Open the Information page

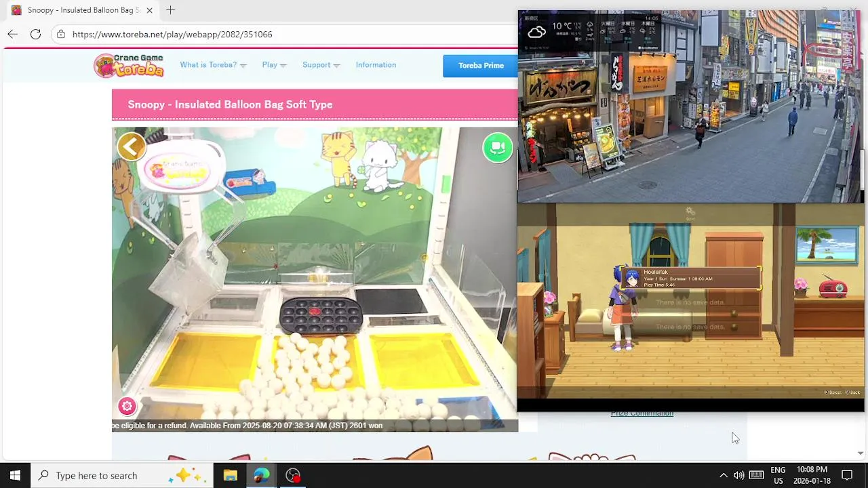[376, 65]
